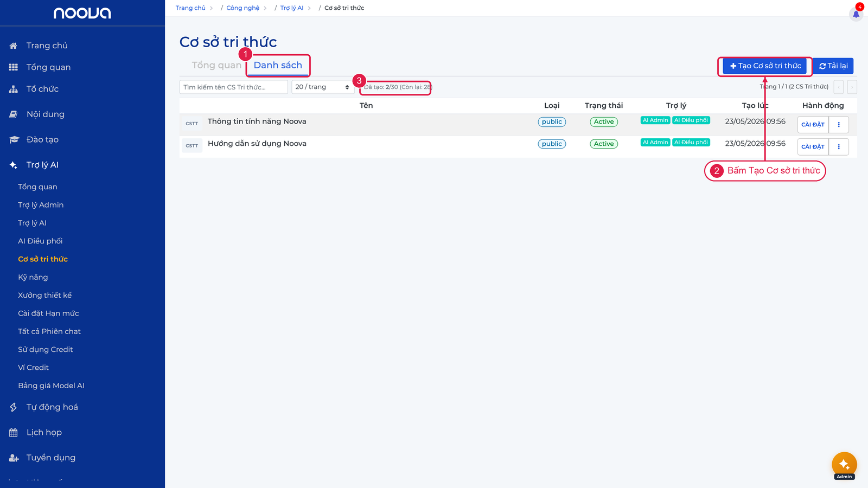Click the Lịch họp calendar icon
This screenshot has height=488, width=868.
coord(14,433)
